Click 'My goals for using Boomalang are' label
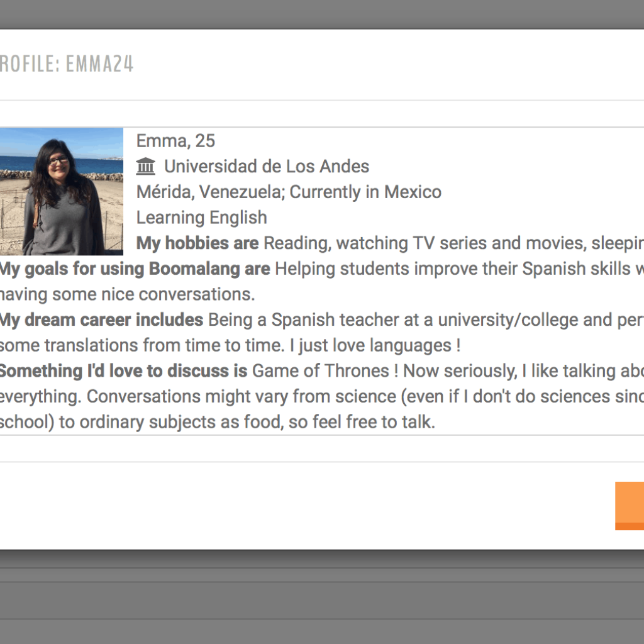 tap(135, 269)
